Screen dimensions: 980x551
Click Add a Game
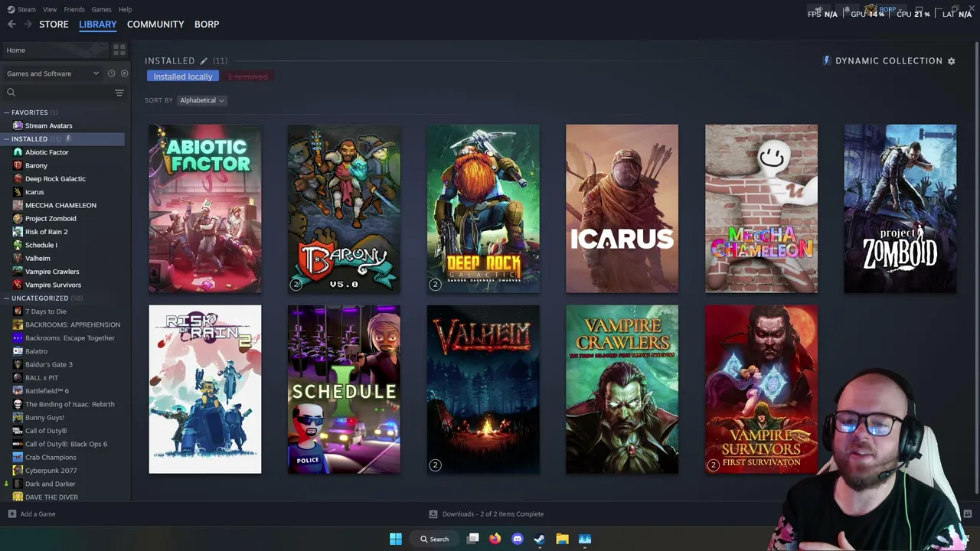pyautogui.click(x=31, y=514)
